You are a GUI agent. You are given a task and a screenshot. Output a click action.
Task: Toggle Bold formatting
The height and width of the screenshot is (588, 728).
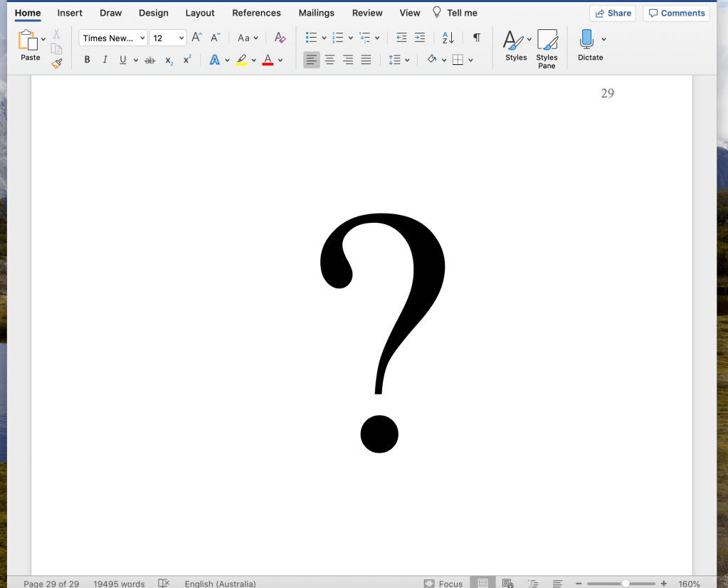pyautogui.click(x=88, y=61)
